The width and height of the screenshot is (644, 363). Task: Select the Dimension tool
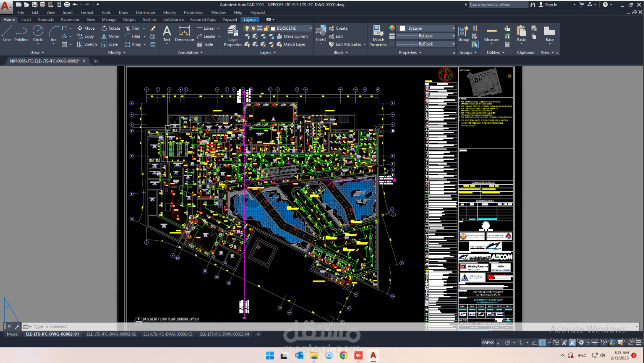184,34
